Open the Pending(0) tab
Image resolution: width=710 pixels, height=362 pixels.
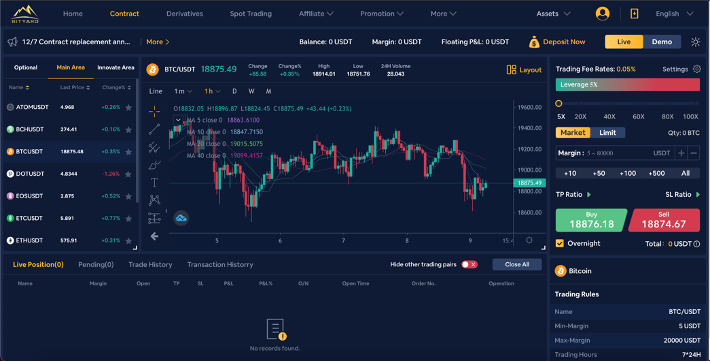tap(96, 265)
